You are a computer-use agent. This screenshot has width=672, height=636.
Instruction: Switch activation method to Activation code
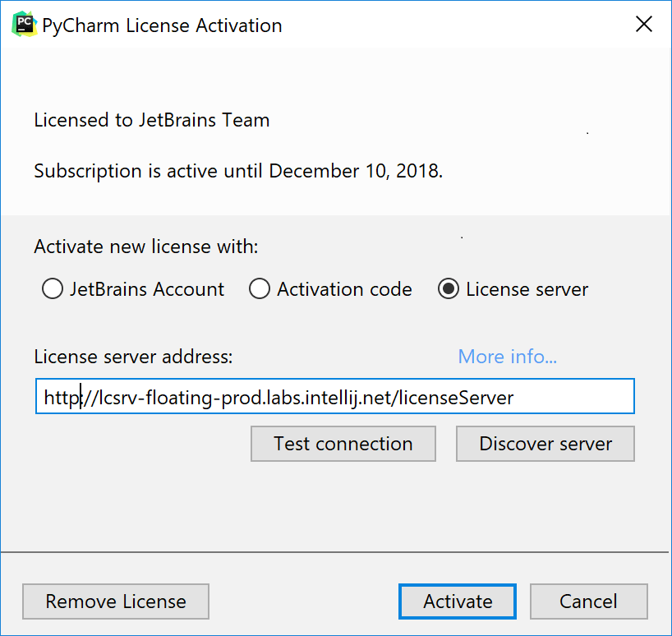[x=259, y=288]
